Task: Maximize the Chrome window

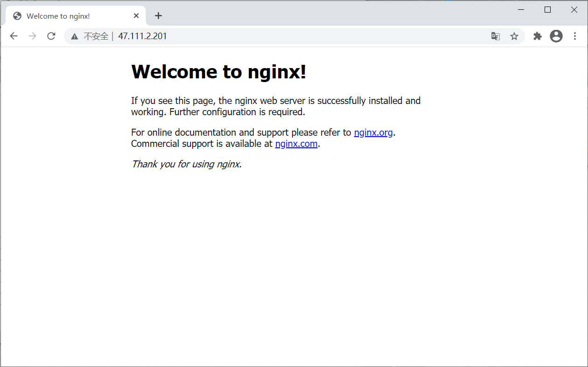Action: coord(548,9)
